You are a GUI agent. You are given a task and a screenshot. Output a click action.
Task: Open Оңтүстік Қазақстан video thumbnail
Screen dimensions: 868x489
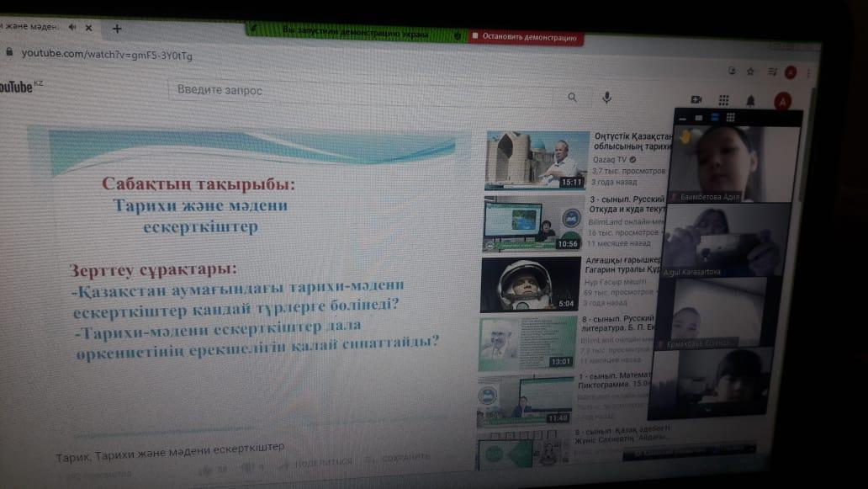536,159
